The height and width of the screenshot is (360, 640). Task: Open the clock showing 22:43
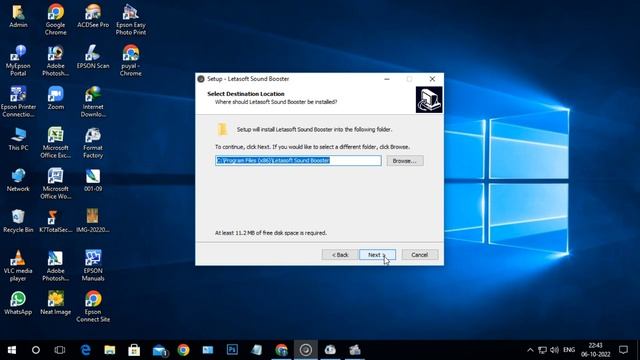[596, 350]
